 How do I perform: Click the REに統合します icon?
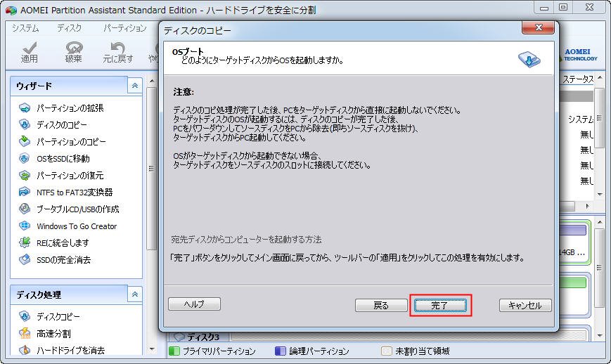click(x=25, y=242)
